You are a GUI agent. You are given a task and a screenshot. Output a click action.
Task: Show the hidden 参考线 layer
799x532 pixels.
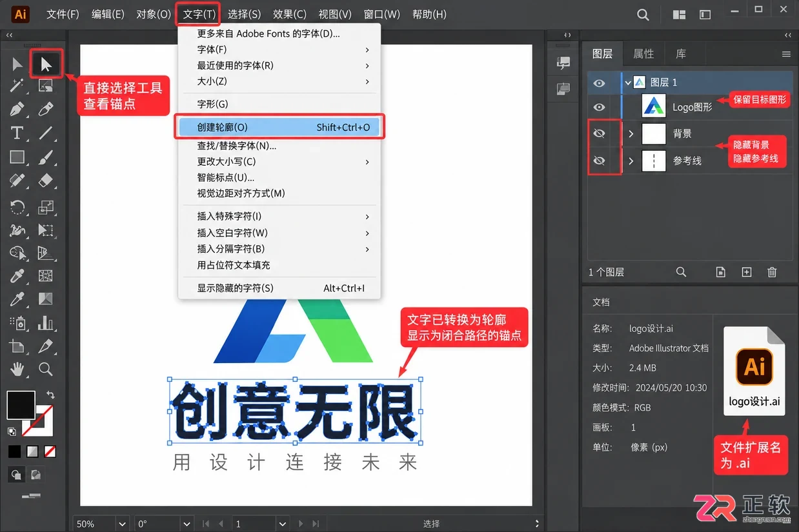click(x=599, y=161)
